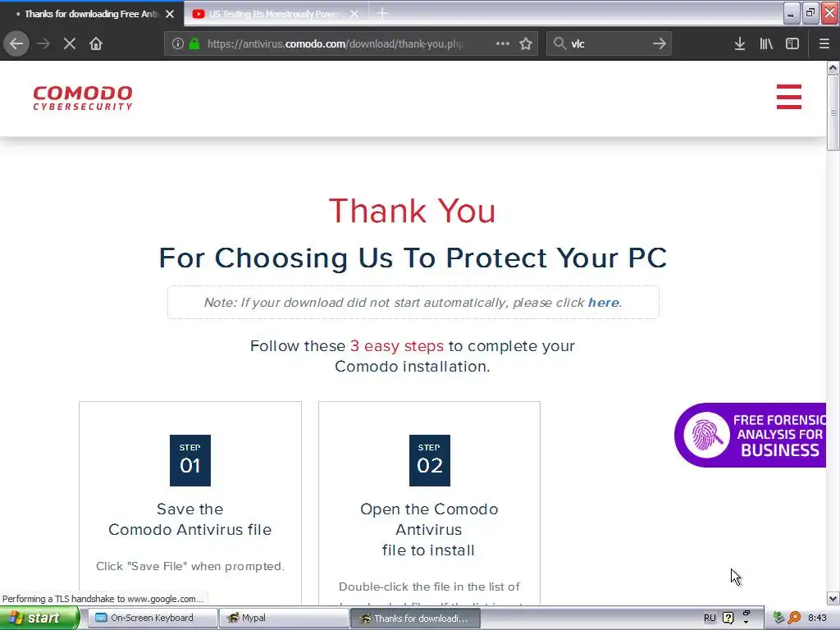Click the help question tray icon
This screenshot has height=630, width=840.
pyautogui.click(x=728, y=618)
